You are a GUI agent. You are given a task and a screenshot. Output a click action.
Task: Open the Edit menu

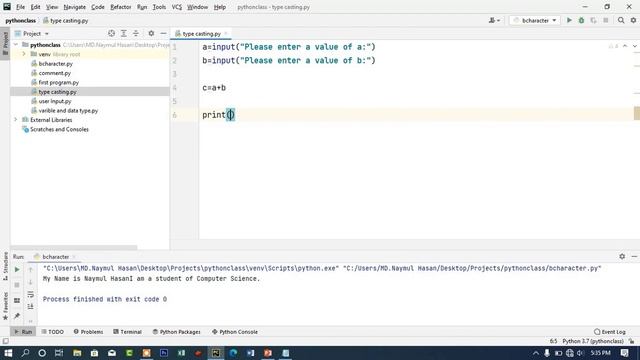(x=36, y=7)
